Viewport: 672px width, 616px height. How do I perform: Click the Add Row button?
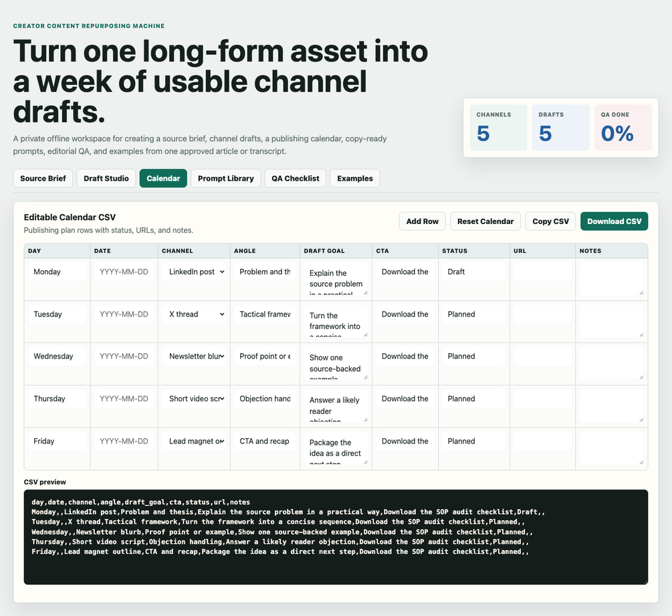point(422,221)
